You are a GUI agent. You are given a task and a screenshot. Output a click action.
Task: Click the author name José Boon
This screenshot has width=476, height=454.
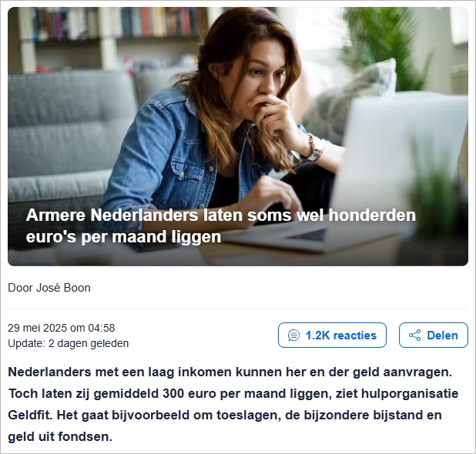pyautogui.click(x=63, y=288)
